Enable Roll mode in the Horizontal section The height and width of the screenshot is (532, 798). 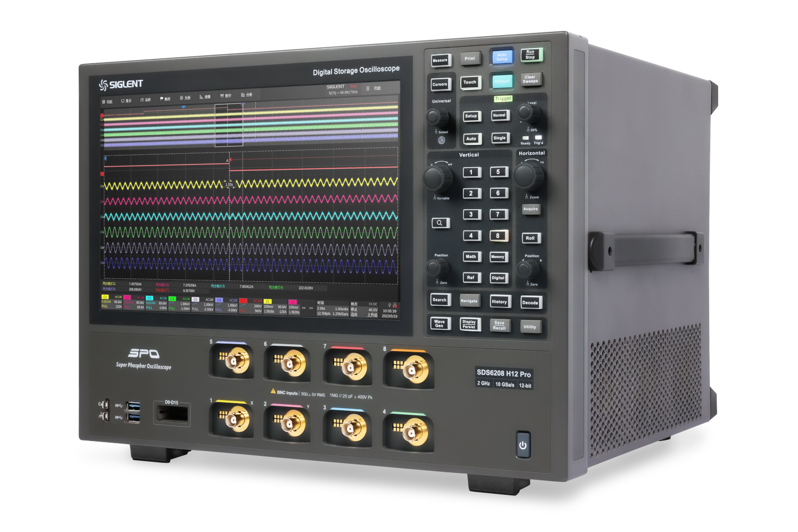(x=530, y=238)
